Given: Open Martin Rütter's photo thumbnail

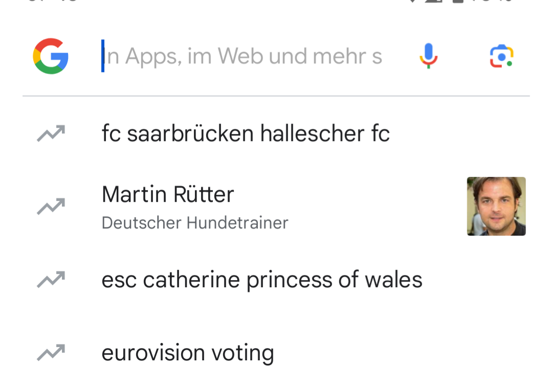Looking at the screenshot, I should [496, 206].
